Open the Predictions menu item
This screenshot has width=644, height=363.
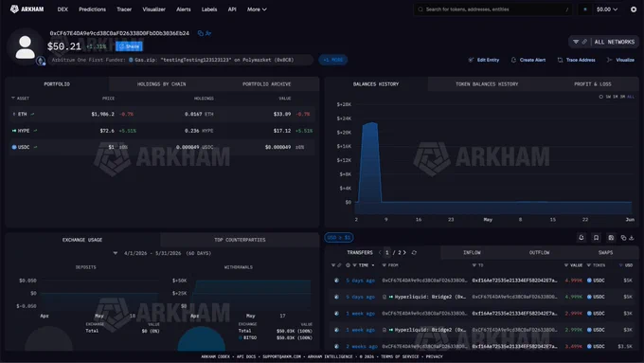click(x=93, y=9)
